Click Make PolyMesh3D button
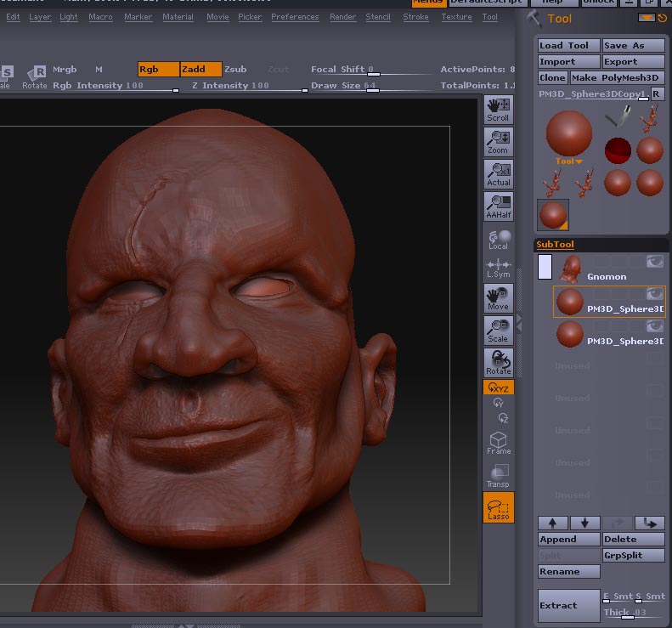Image resolution: width=672 pixels, height=628 pixels. coord(617,77)
